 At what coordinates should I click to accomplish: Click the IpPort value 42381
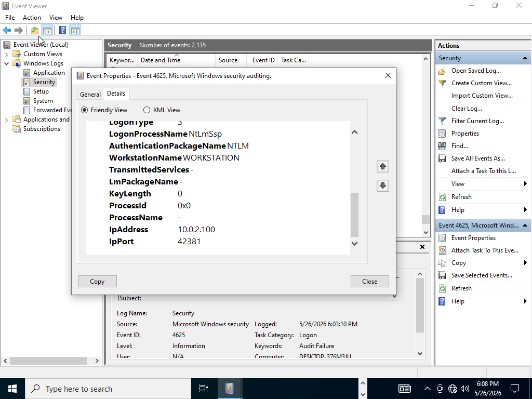189,242
